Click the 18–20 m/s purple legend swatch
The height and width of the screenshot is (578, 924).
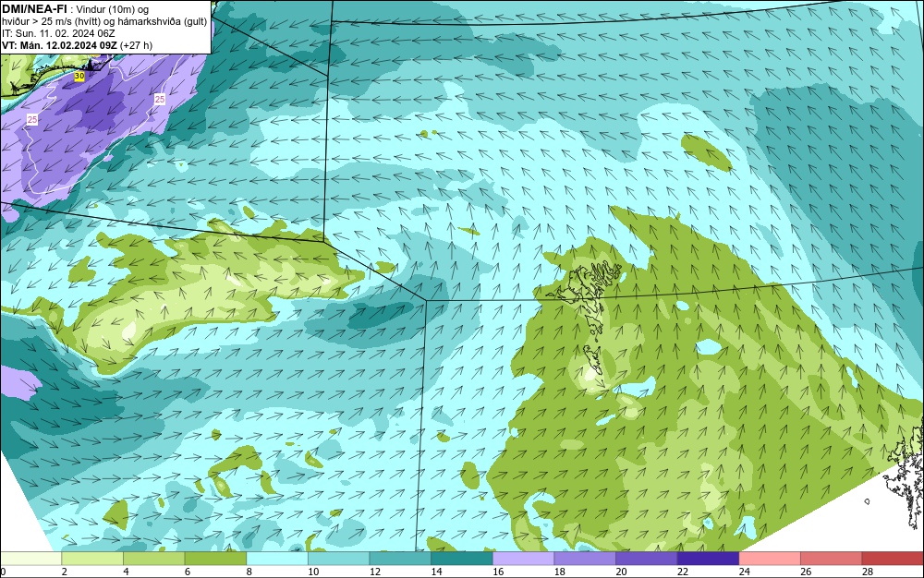585,559
